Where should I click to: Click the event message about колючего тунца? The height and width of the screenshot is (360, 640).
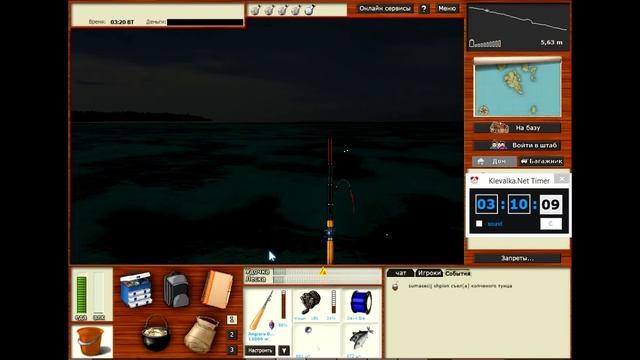[460, 286]
